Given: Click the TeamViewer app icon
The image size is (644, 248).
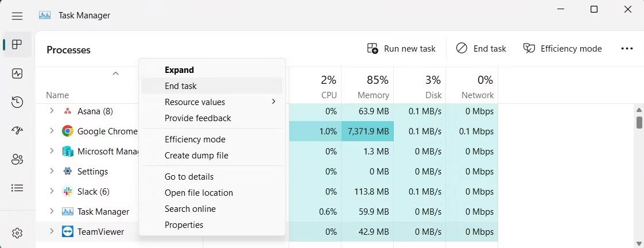Looking at the screenshot, I should [67, 231].
